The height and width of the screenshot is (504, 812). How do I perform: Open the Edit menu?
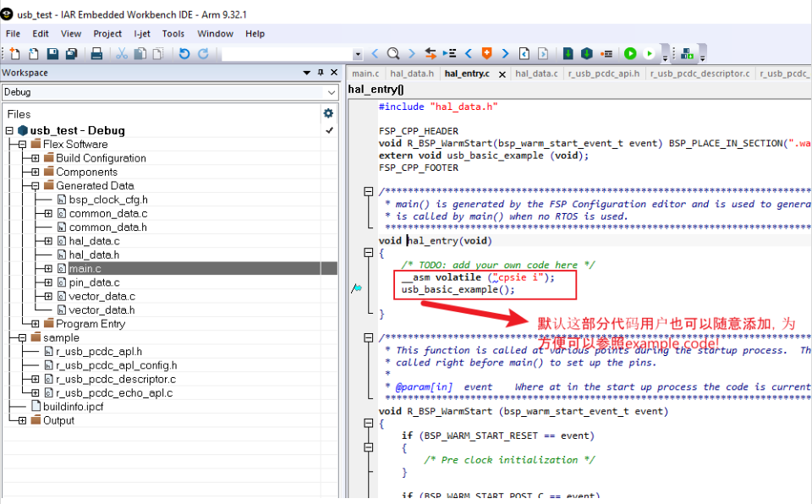[x=41, y=34]
